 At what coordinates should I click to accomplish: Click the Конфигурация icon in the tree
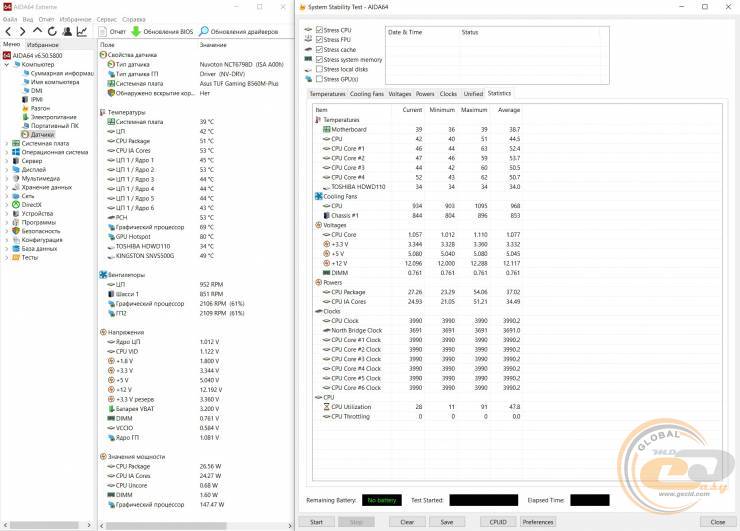tap(16, 240)
